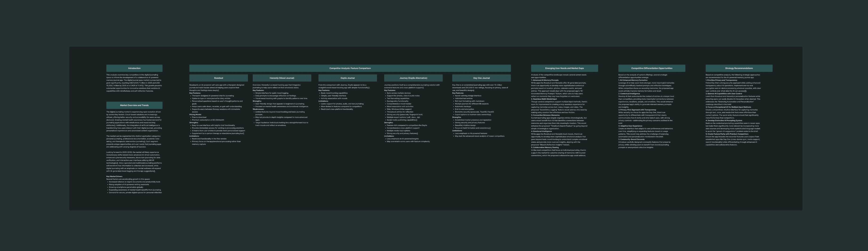Click 'Sync across multiple devices' bullet
The width and height of the screenshot is (868, 251).
tap(399, 93)
